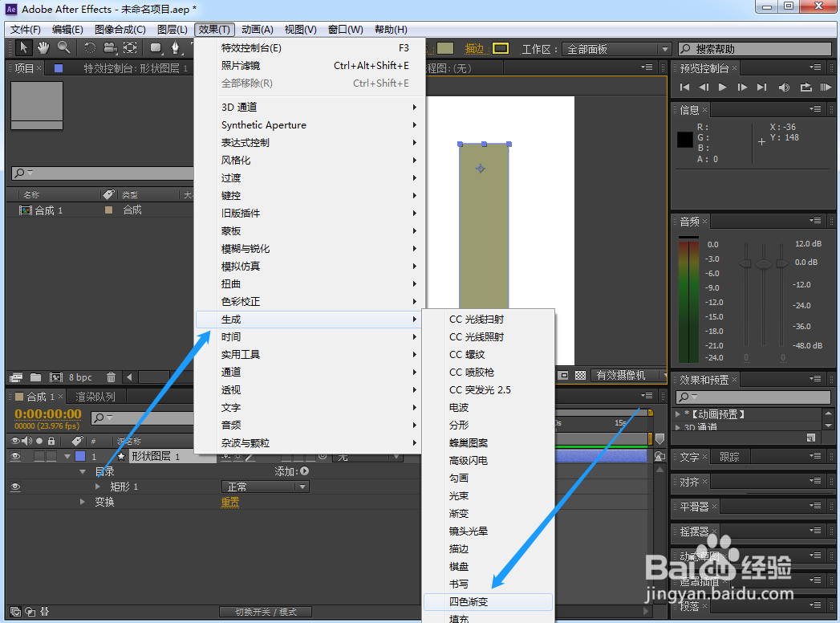Toggle solo switch for 形状图层 1
Screen dimensions: 840x623
click(x=39, y=456)
